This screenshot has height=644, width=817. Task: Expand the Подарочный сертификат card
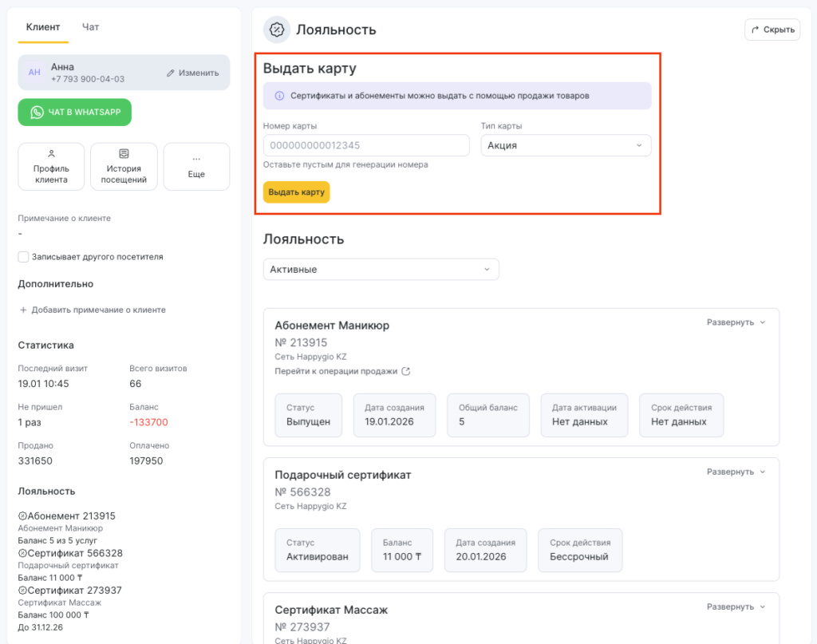(736, 472)
